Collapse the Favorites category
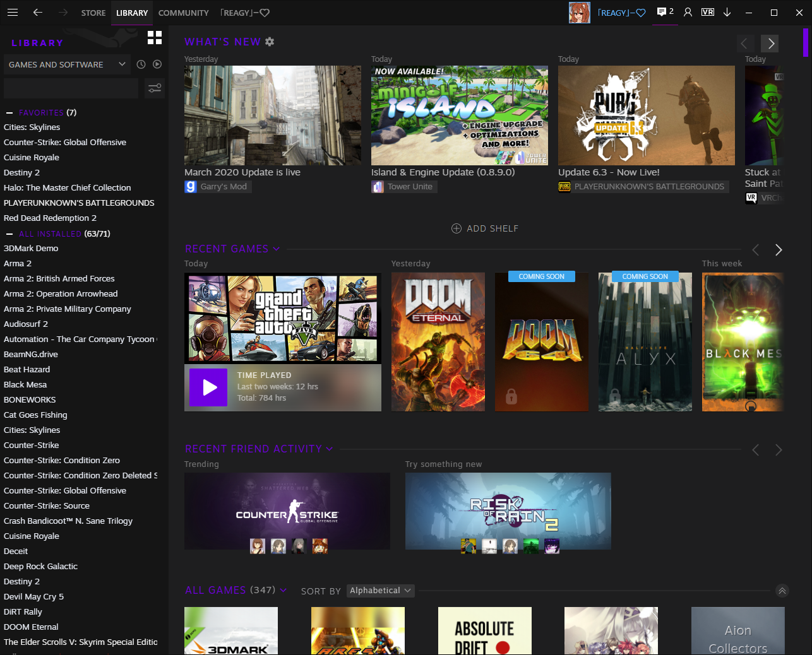812x655 pixels. click(x=9, y=113)
